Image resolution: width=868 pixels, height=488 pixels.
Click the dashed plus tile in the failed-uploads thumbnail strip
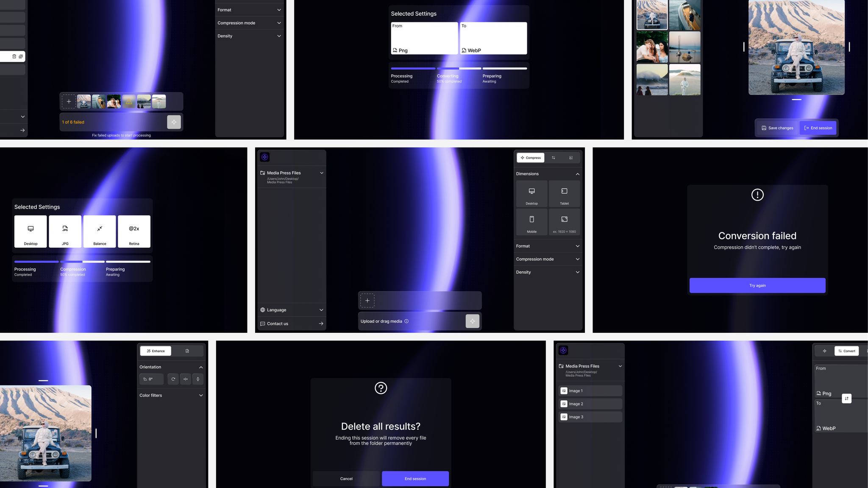[x=69, y=101]
